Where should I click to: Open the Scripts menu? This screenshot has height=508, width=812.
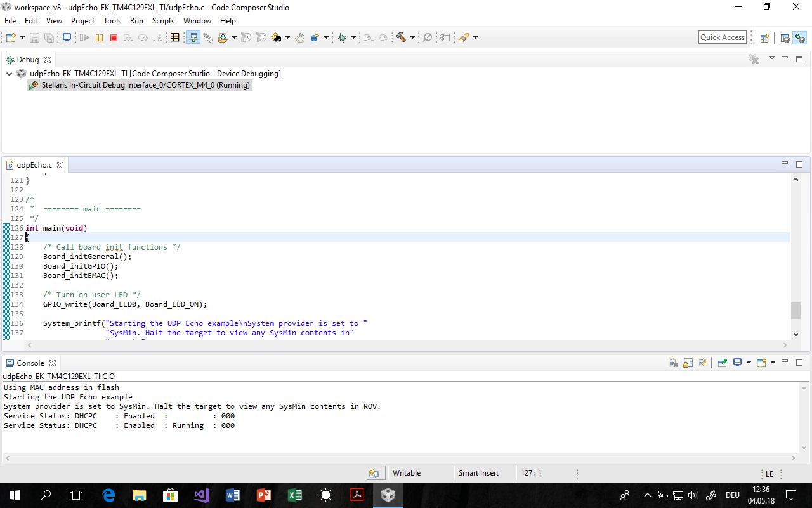point(163,21)
